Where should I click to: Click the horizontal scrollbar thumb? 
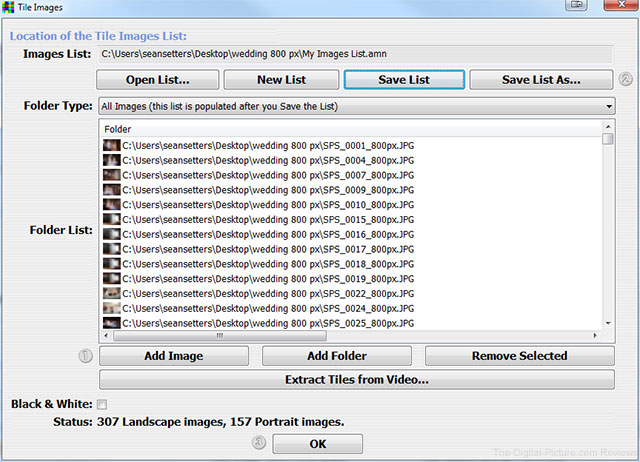[220, 335]
